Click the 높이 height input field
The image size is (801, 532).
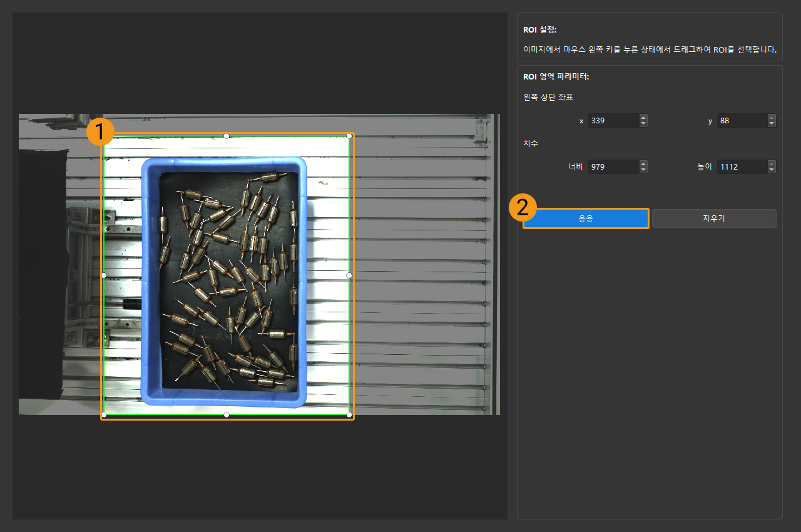742,167
